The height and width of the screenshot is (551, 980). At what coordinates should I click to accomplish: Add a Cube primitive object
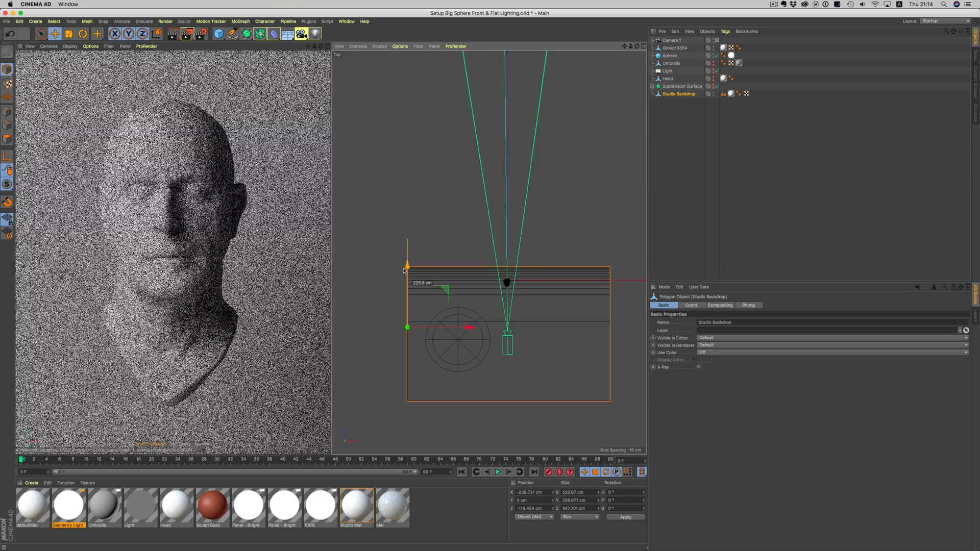click(x=218, y=34)
